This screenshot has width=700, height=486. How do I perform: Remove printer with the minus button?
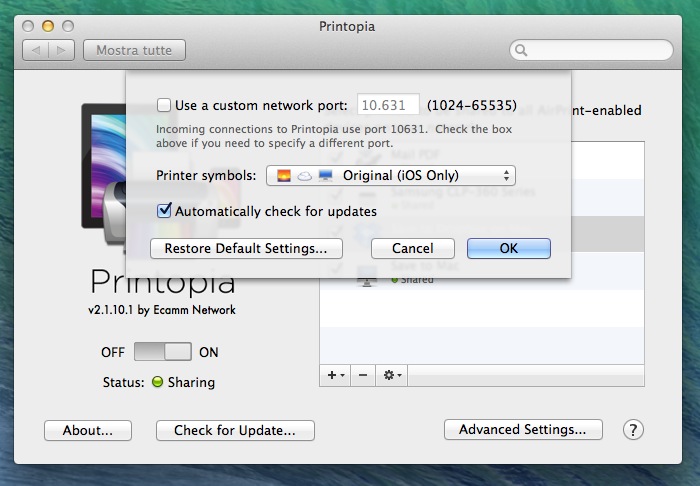point(363,375)
